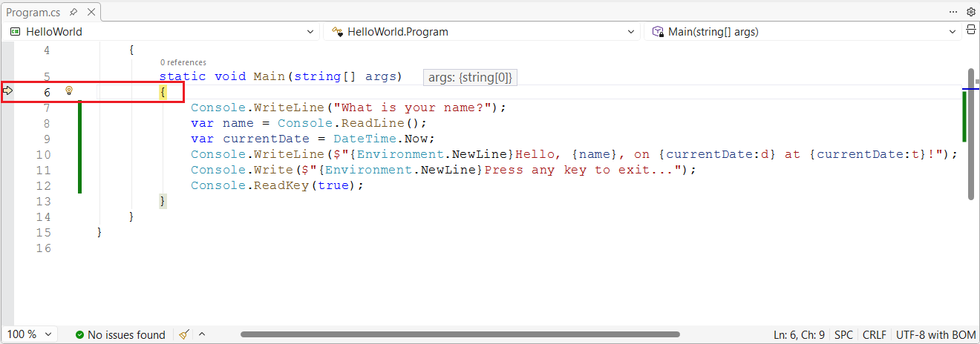
Task: Click the class icon beside HelloWorld.Program
Action: [x=336, y=32]
